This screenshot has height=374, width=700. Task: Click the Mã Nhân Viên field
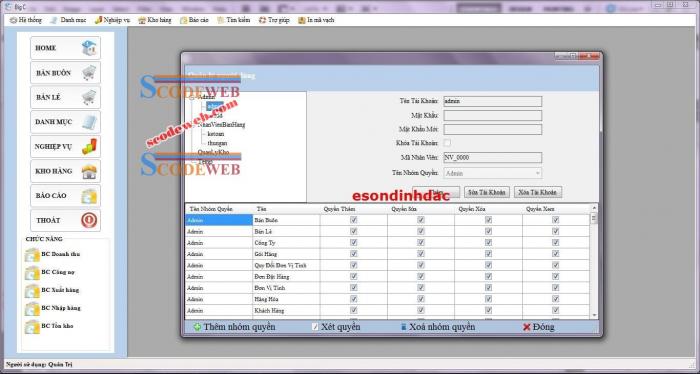click(492, 158)
